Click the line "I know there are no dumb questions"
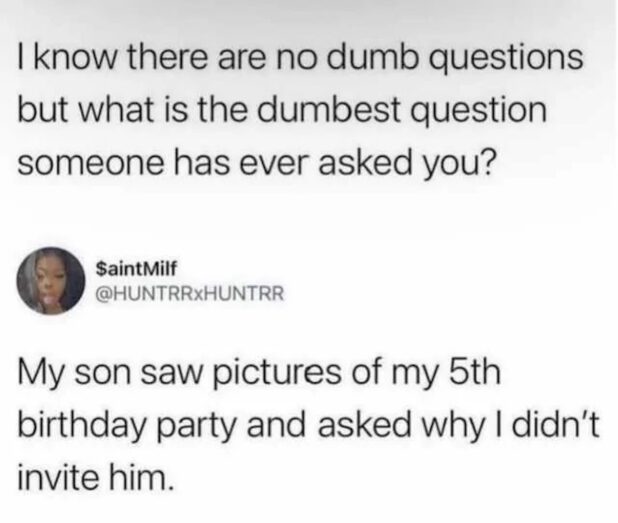The height and width of the screenshot is (523, 618). [x=300, y=58]
